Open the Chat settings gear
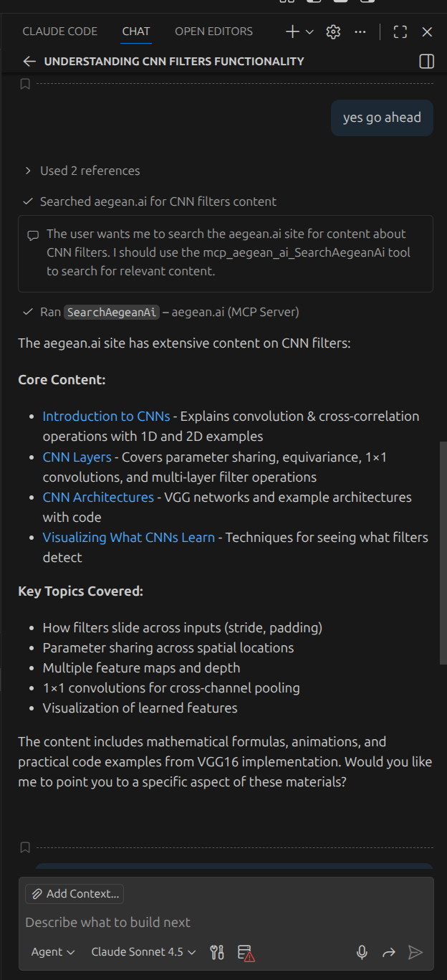This screenshot has width=447, height=980. [332, 32]
